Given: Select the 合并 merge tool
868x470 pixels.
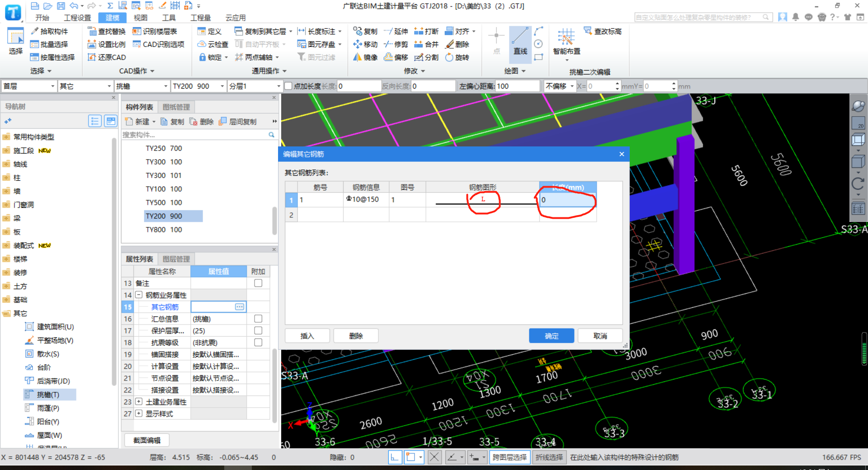Looking at the screenshot, I should (x=426, y=44).
